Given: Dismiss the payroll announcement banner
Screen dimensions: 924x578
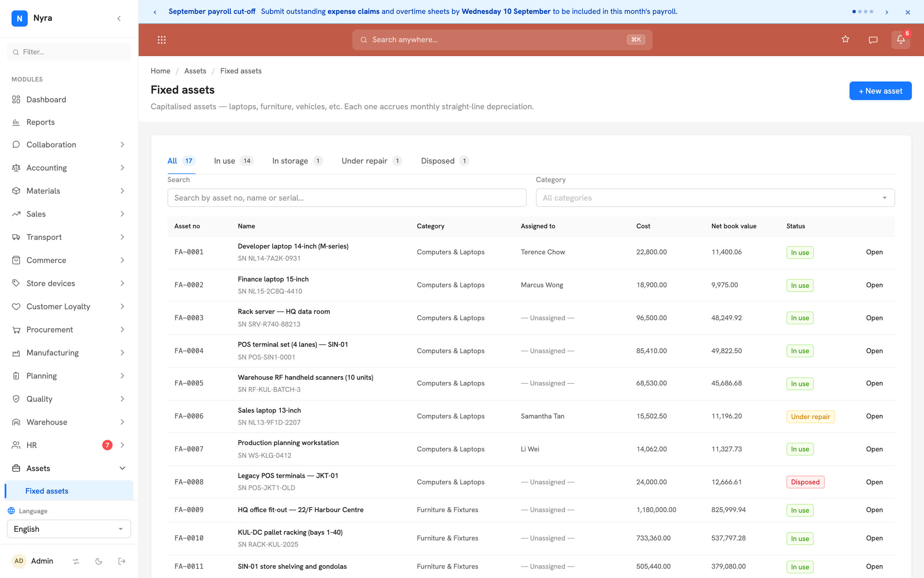Looking at the screenshot, I should tap(908, 12).
